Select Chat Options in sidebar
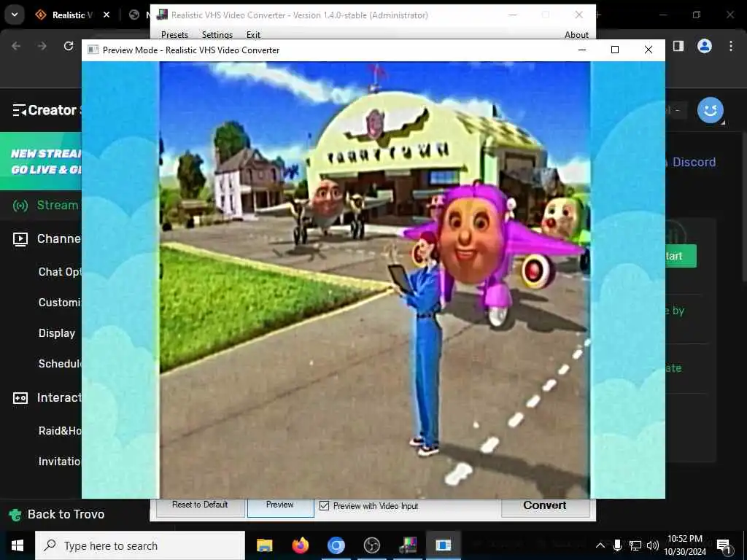Viewport: 747px width, 560px height. click(x=60, y=272)
